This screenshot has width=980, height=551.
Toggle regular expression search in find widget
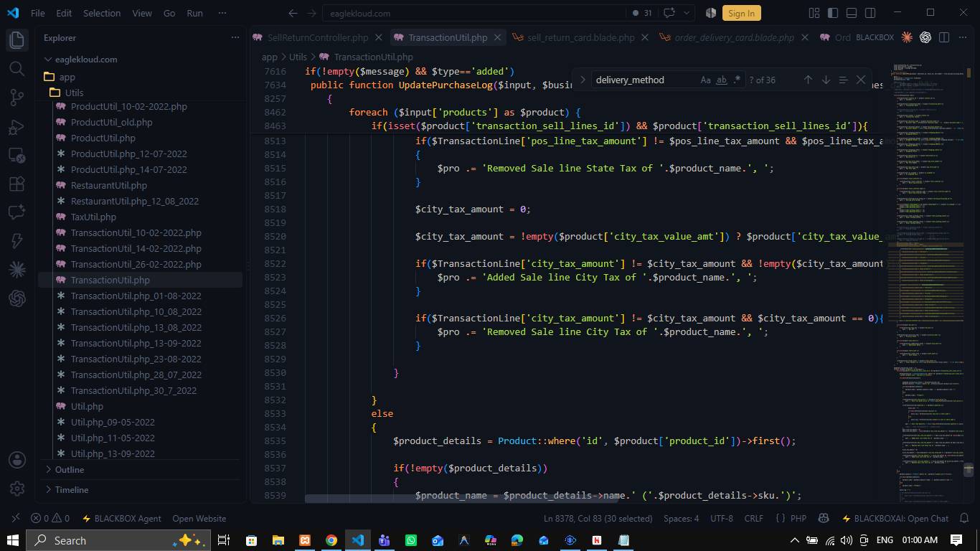[737, 80]
